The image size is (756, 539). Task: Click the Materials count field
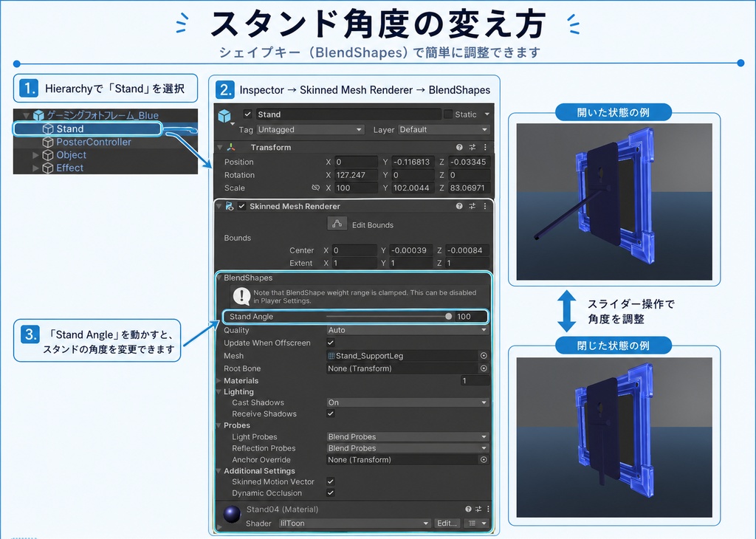pos(475,381)
